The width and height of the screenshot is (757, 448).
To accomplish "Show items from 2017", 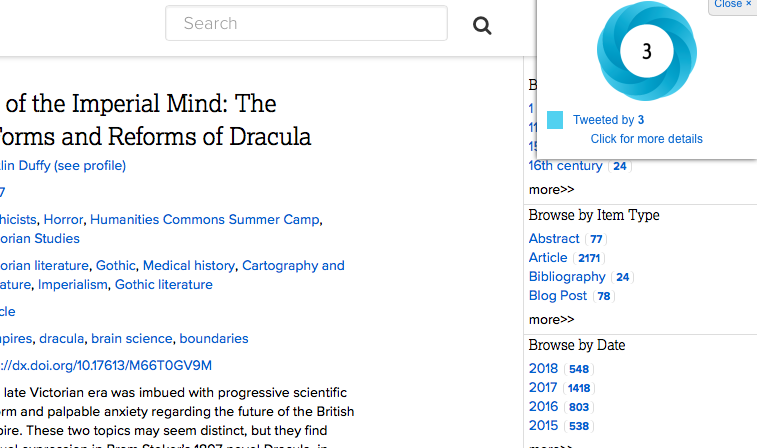I will 543,388.
